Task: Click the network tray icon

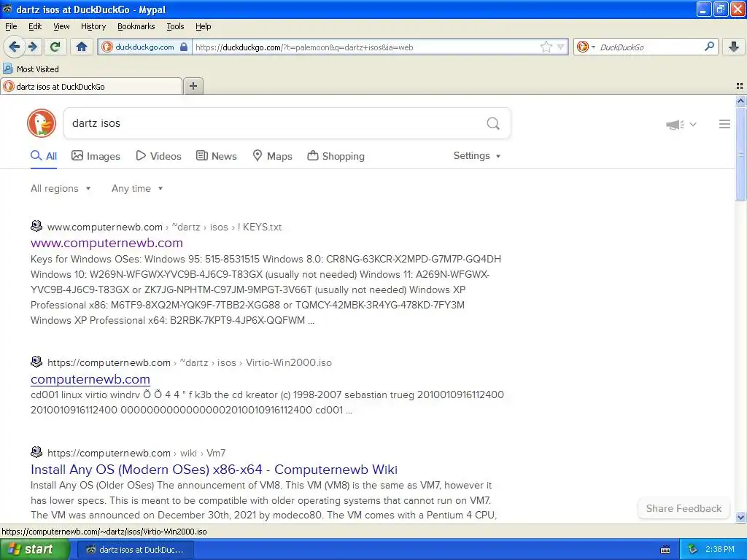Action: [693, 550]
